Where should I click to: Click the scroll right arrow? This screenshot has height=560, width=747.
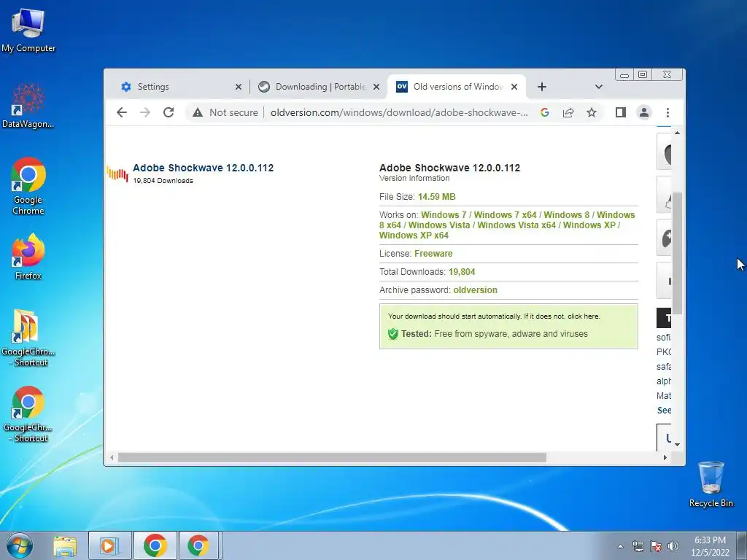click(x=665, y=458)
